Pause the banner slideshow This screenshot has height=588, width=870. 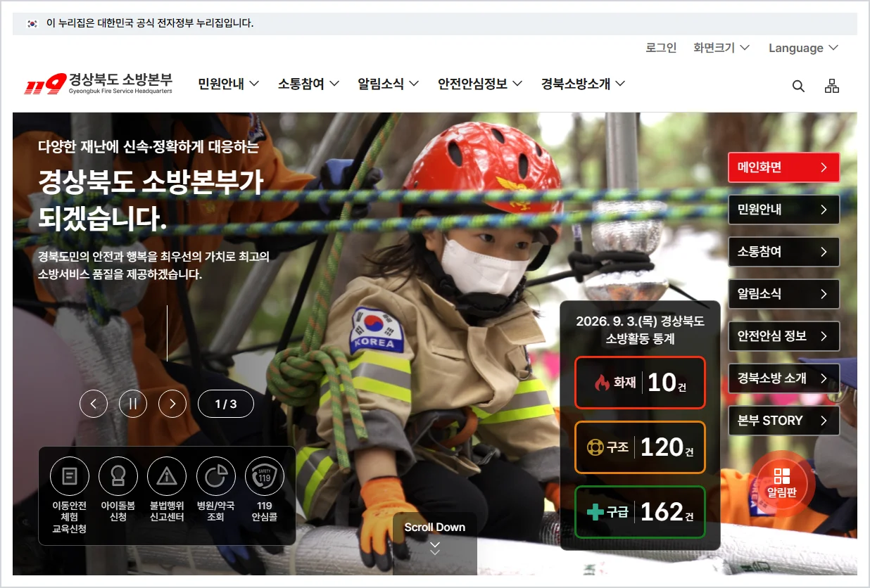(133, 404)
